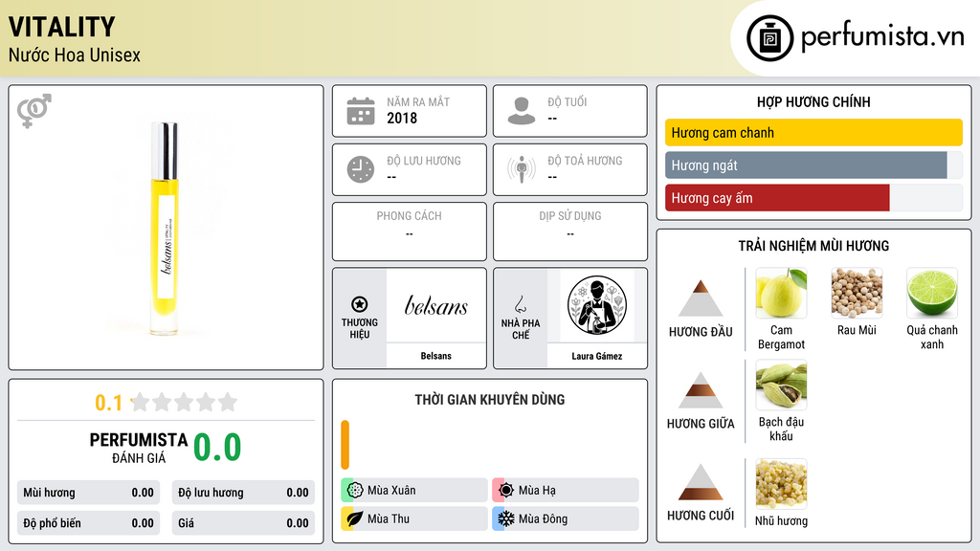
Task: Click the clock icon for Độ lưu hương
Action: click(x=361, y=169)
